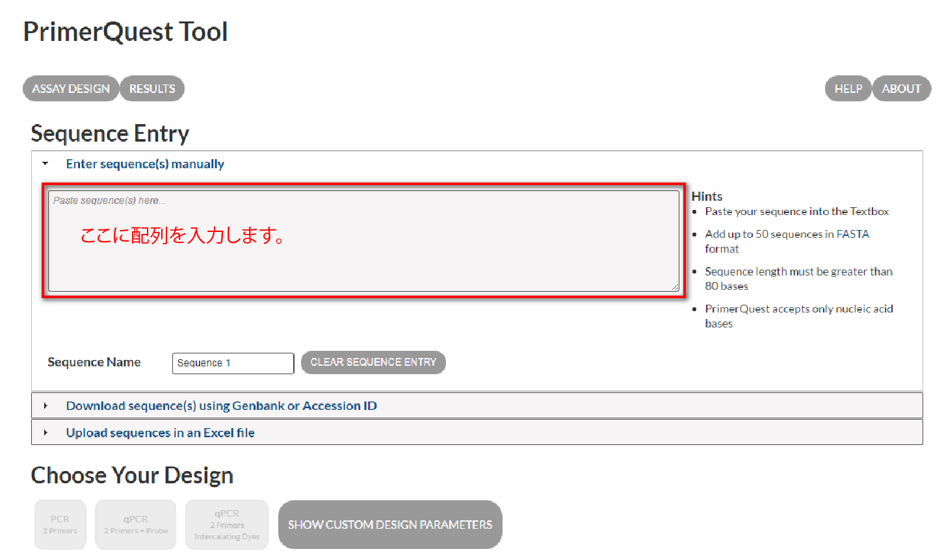Click the Choose Your Design heading

pyautogui.click(x=132, y=476)
